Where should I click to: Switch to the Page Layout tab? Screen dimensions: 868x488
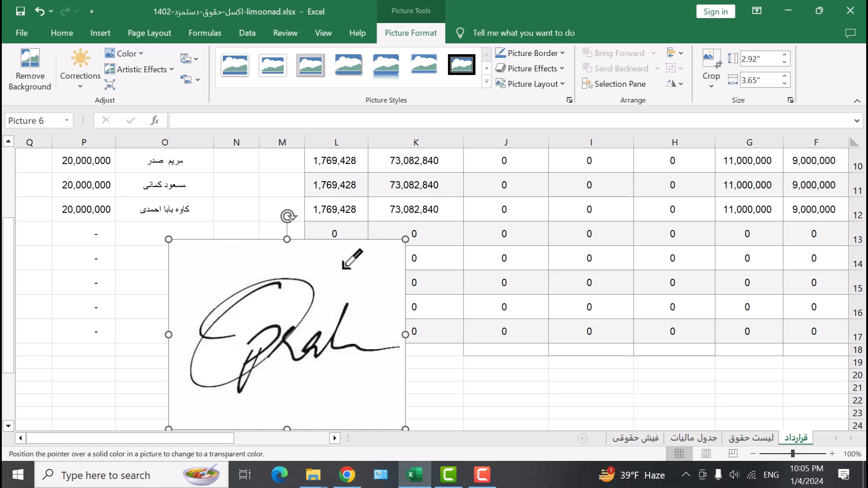coord(149,33)
